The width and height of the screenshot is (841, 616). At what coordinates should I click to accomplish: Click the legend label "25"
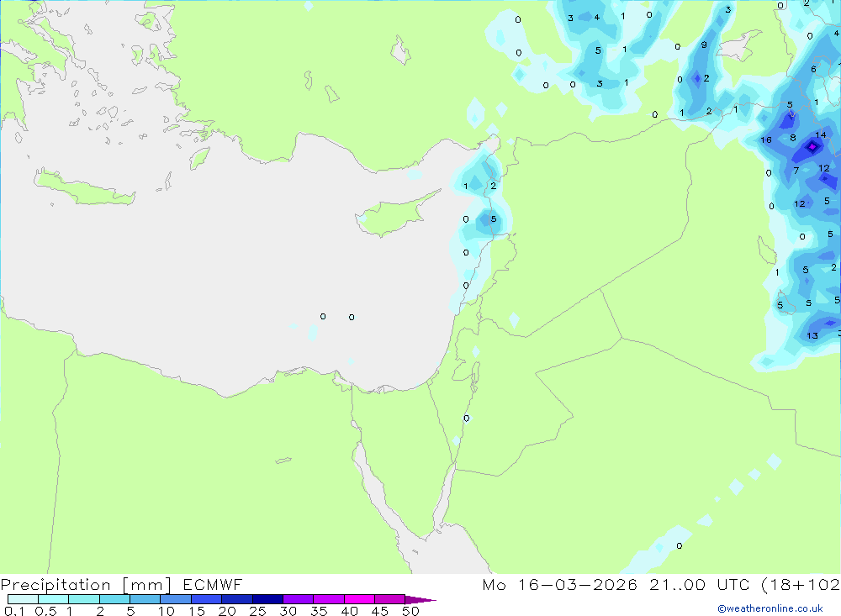tap(257, 611)
